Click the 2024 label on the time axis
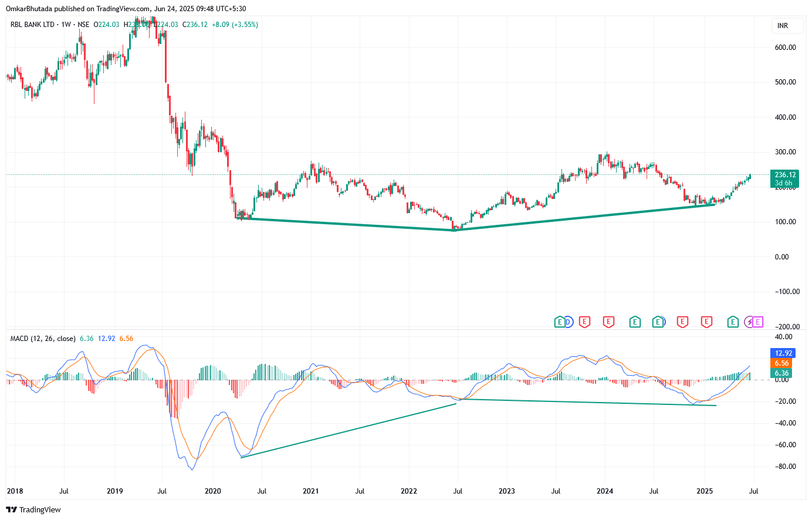The image size is (812, 520). point(605,491)
